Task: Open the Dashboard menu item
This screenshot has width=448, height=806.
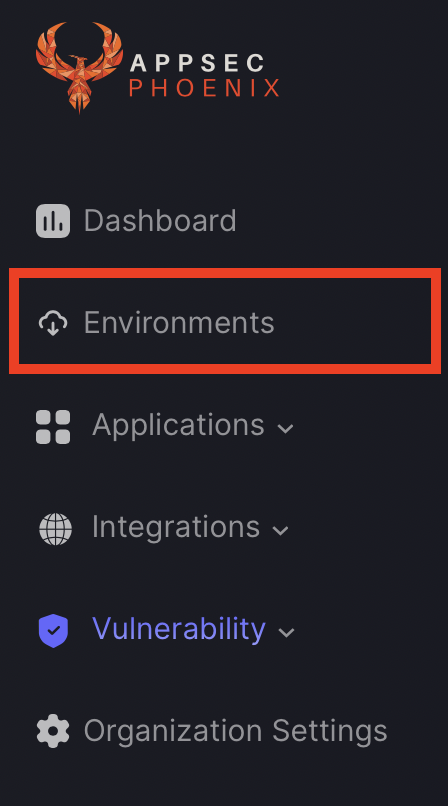Action: click(160, 221)
